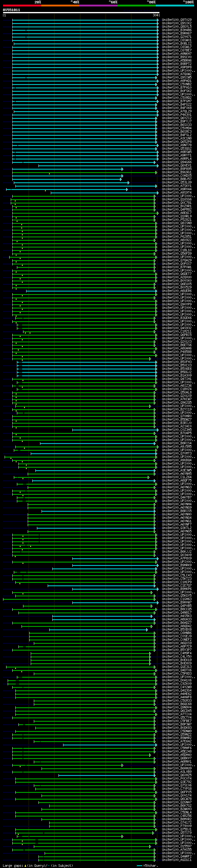
Task: Select subject UniRef100_Q2V471
Action: click(176, 37)
